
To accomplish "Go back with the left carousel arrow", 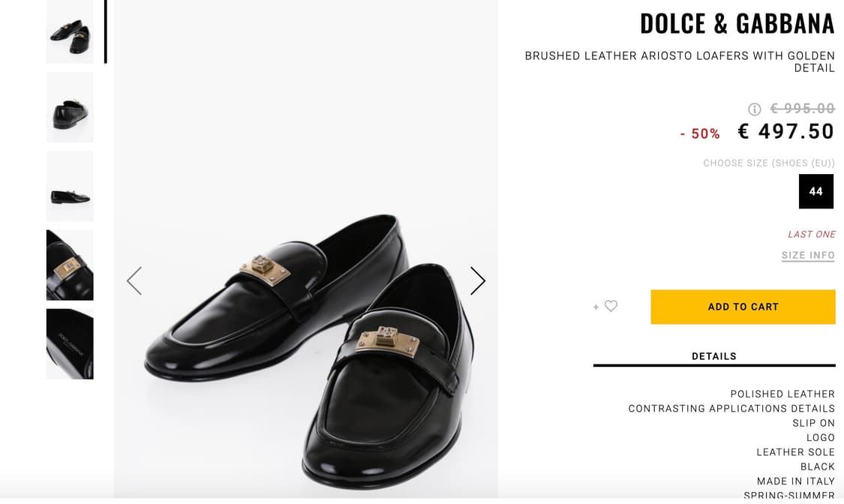I will pos(134,280).
